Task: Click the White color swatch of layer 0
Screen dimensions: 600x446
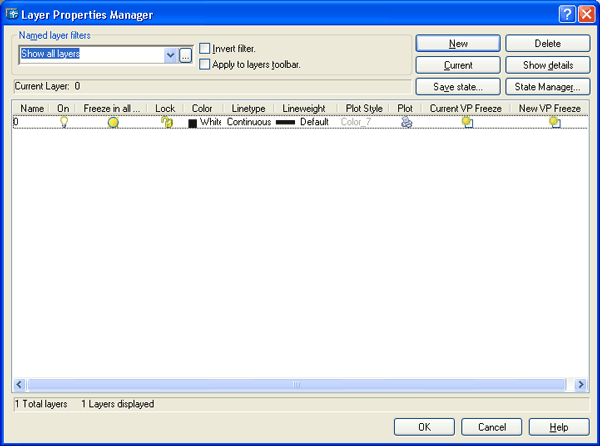Action: click(193, 122)
